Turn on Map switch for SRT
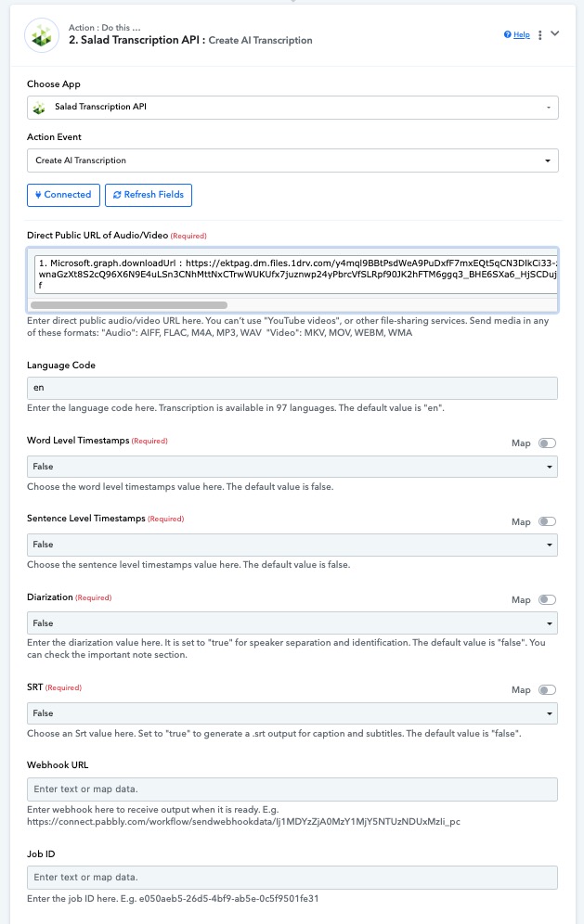 pyautogui.click(x=548, y=690)
